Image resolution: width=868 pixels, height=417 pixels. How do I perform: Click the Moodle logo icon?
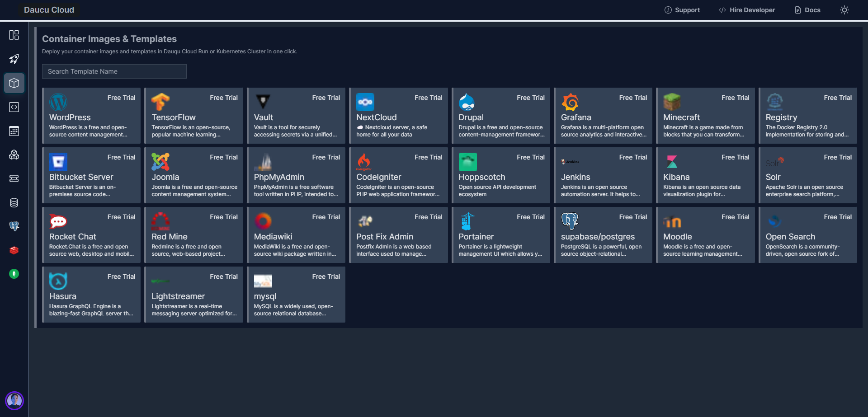coord(672,222)
